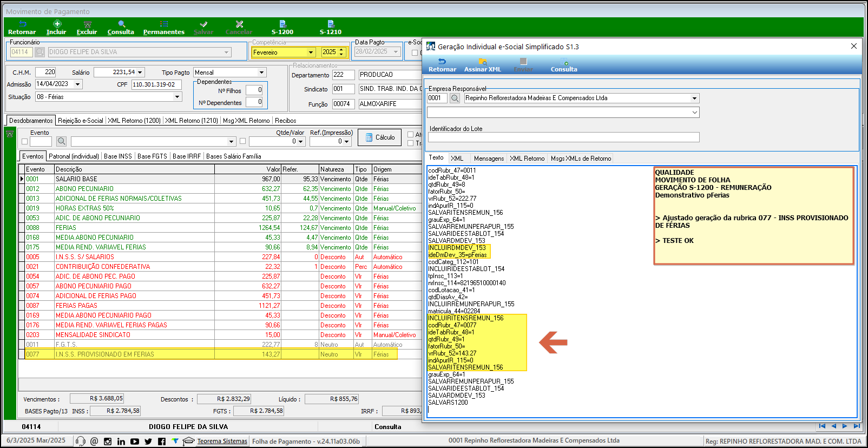This screenshot has width=868, height=448.
Task: Click the graduation cap icon in status bar
Action: coord(188,441)
